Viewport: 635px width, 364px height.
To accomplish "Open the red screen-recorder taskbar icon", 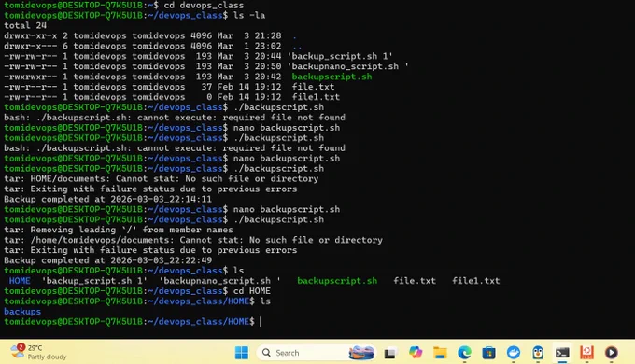I will click(586, 353).
